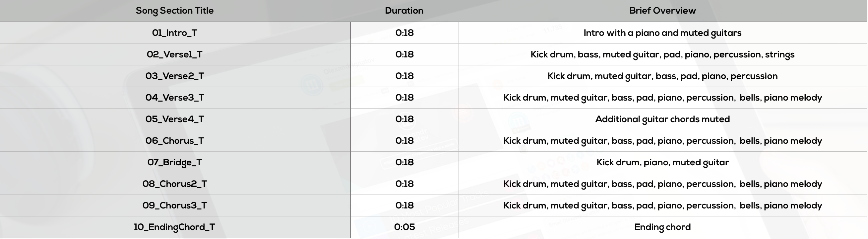Viewport: 868px width, 239px height.
Task: Click the 03_Verse2_T section name
Action: coord(174,76)
